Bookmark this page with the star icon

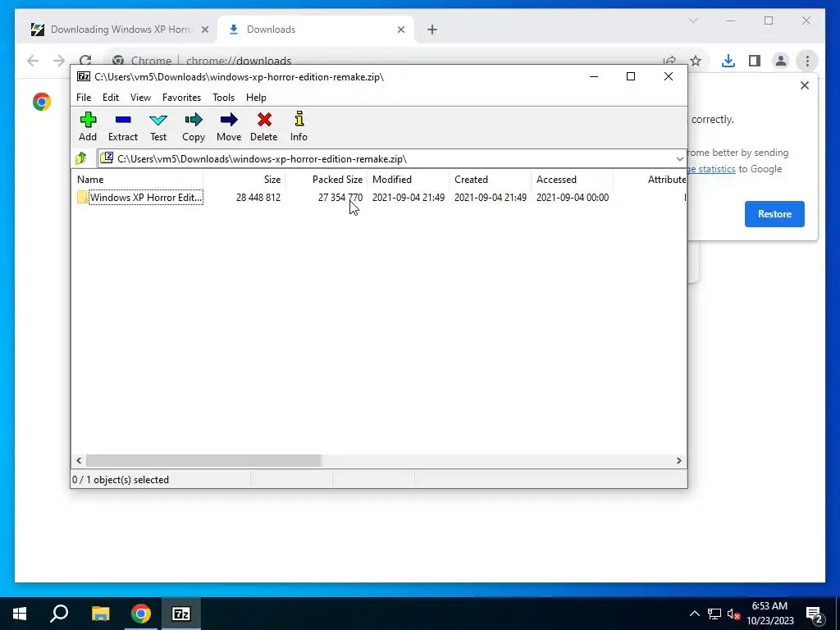[696, 61]
